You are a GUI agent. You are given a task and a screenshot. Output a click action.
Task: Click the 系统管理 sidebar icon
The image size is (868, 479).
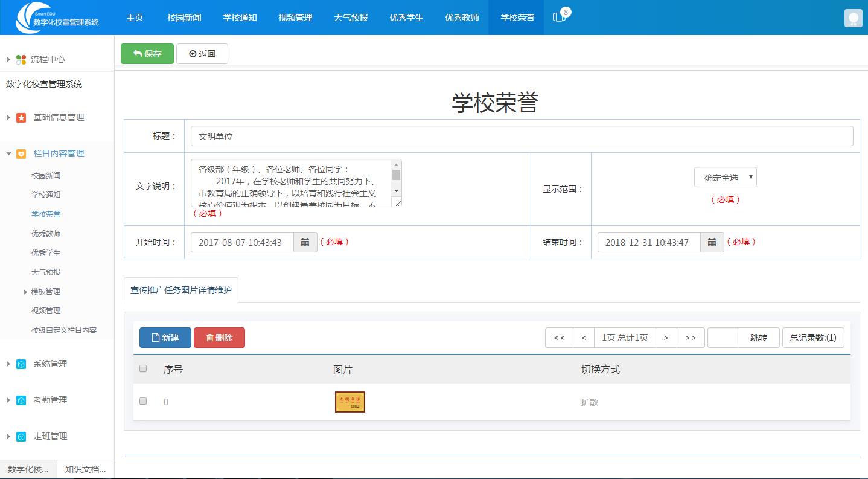[x=21, y=364]
